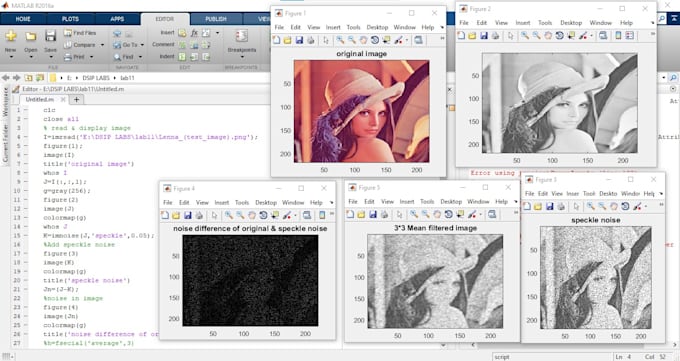This screenshot has height=361, width=680.
Task: Open the brush dropdown arrow in Figure 1 toolbar
Action: pos(406,40)
